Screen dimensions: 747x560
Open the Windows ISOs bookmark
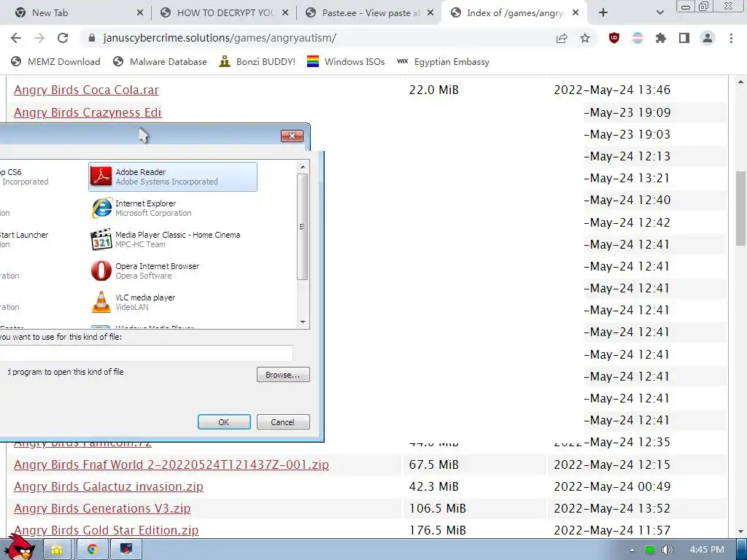pyautogui.click(x=346, y=61)
